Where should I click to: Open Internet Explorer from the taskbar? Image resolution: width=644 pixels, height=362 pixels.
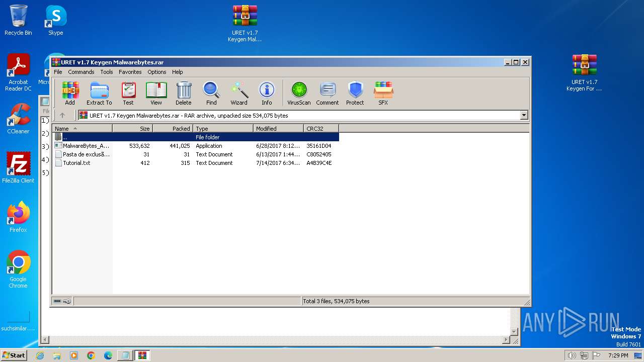coord(40,355)
